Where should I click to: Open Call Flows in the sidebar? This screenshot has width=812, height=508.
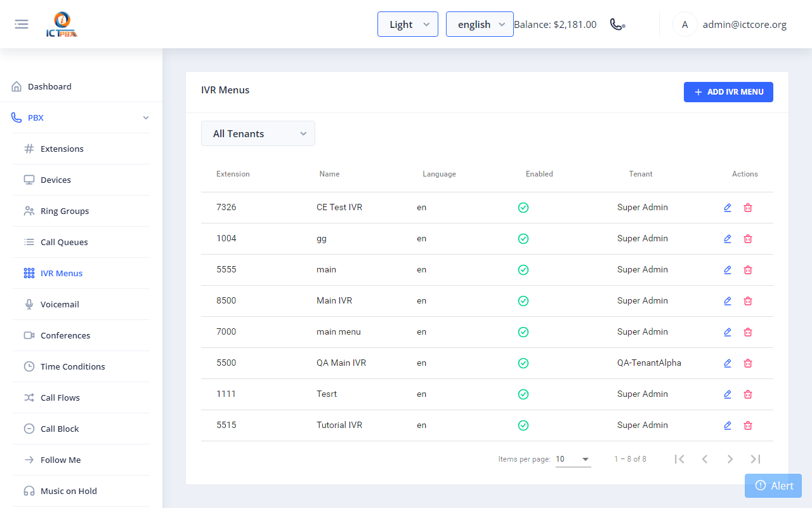81,398
